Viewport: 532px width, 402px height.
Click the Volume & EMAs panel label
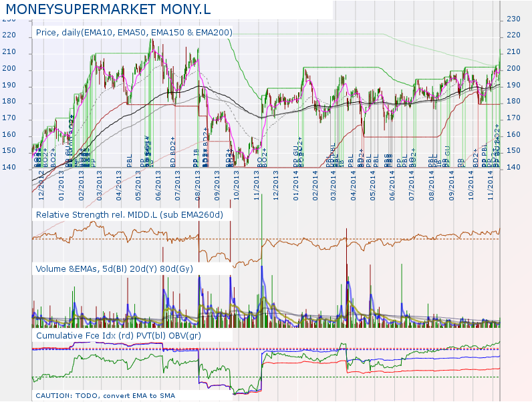(114, 269)
